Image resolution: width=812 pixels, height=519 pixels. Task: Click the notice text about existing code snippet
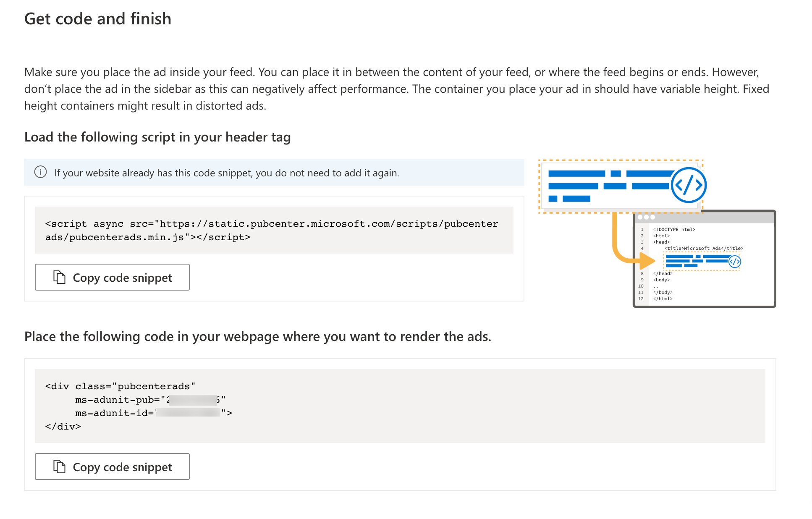[226, 173]
